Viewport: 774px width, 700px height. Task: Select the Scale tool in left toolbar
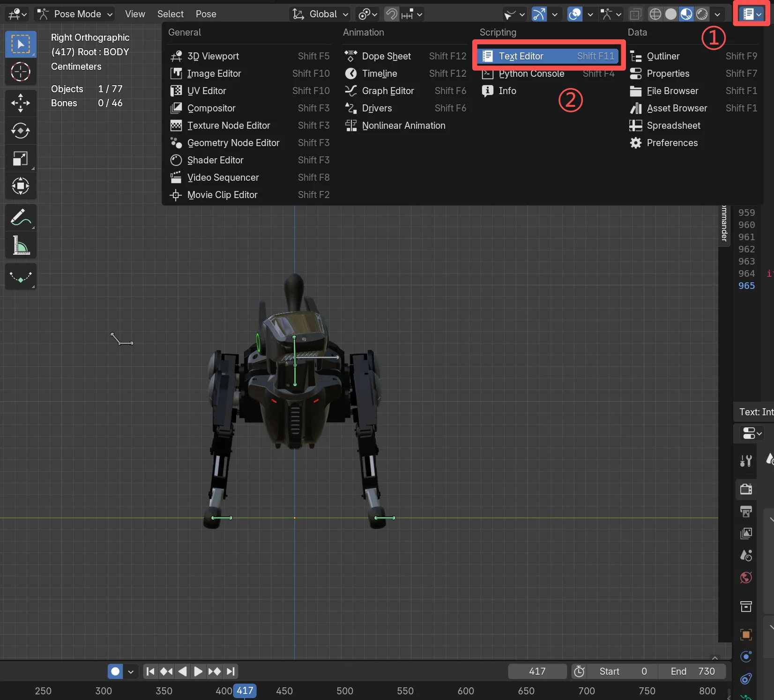pos(21,158)
